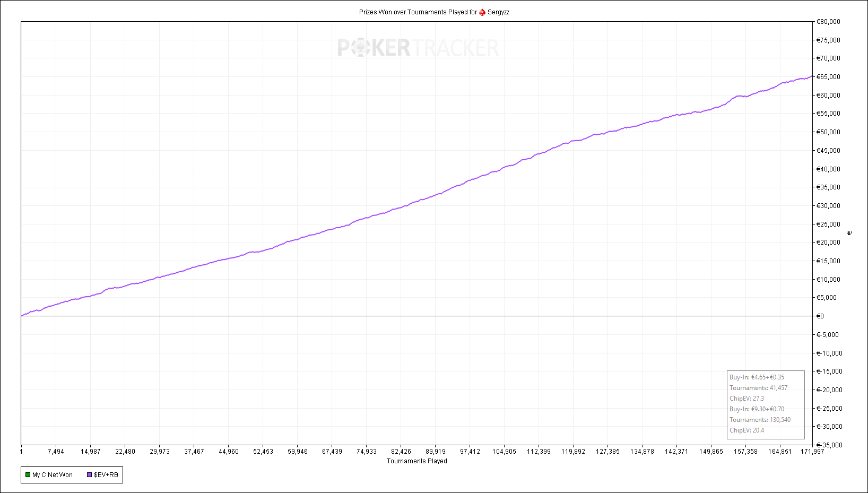The image size is (868, 493).
Task: Click the €5,000 y-axis label
Action: [x=827, y=298]
